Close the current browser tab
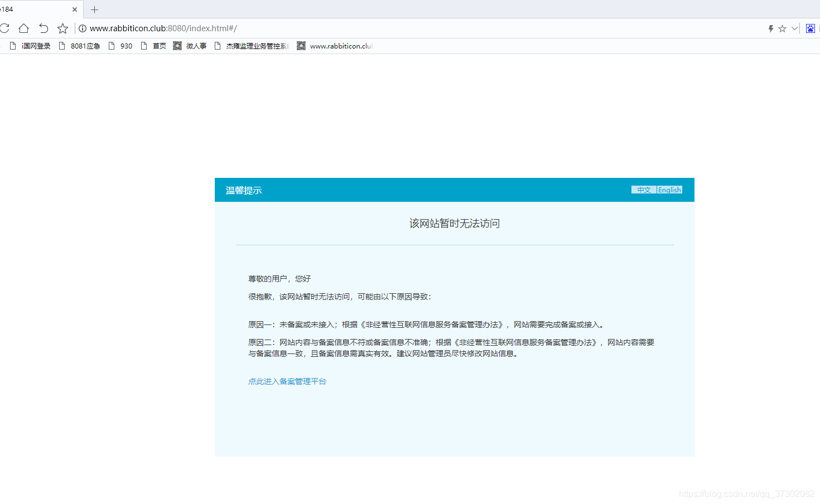 click(x=75, y=9)
